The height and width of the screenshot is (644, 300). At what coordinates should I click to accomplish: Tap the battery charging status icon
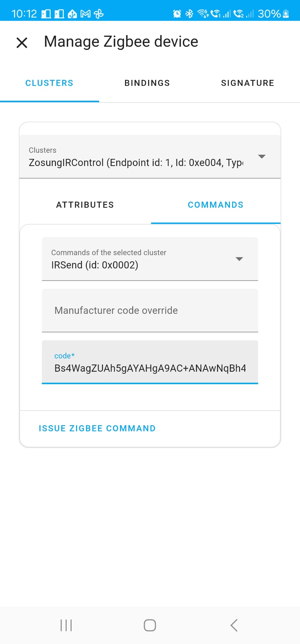coord(286,14)
